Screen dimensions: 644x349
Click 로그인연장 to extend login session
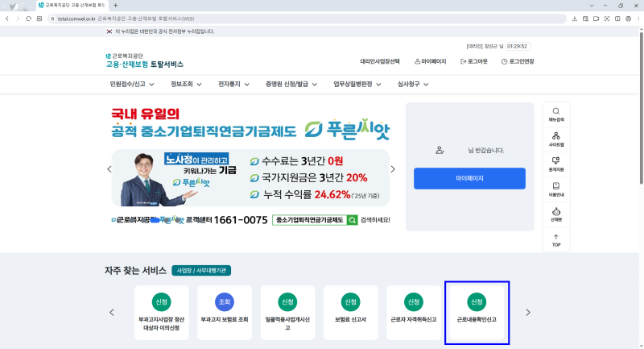(x=518, y=61)
